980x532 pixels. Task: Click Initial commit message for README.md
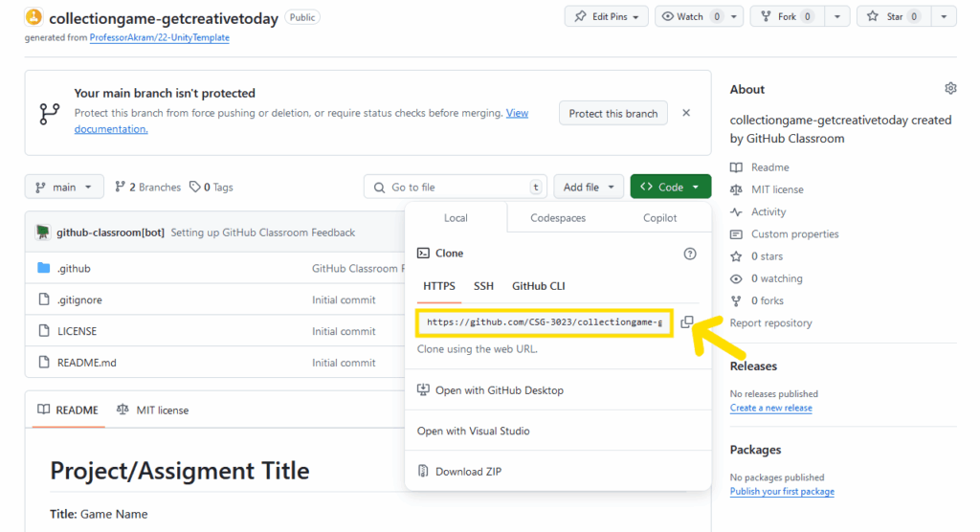344,363
